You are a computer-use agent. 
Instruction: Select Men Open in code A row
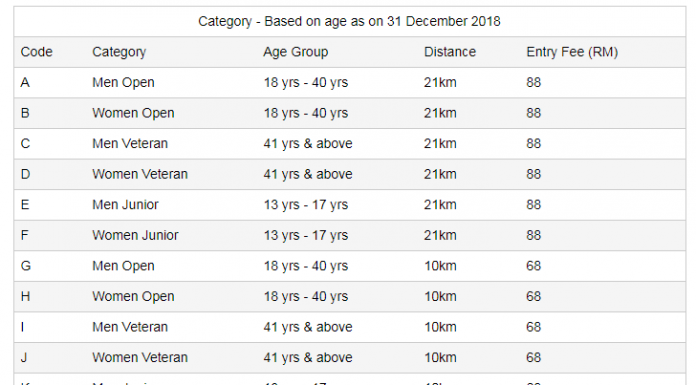123,83
